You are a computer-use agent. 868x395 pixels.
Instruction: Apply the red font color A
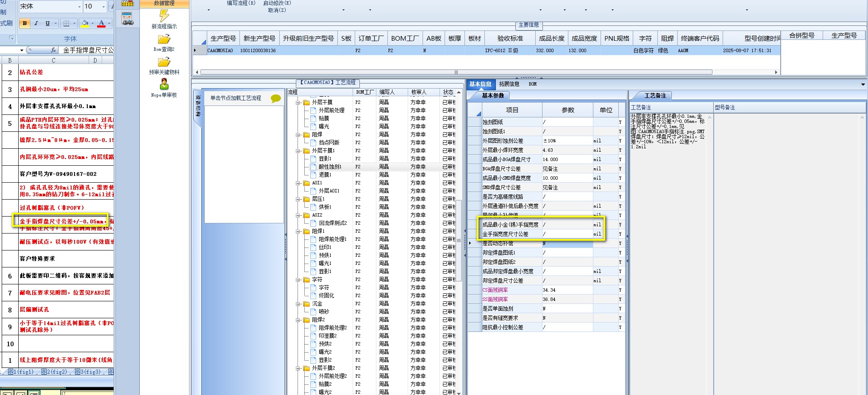point(101,23)
